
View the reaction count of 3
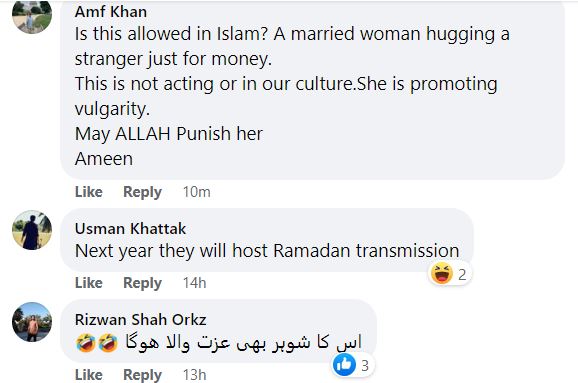tap(365, 366)
